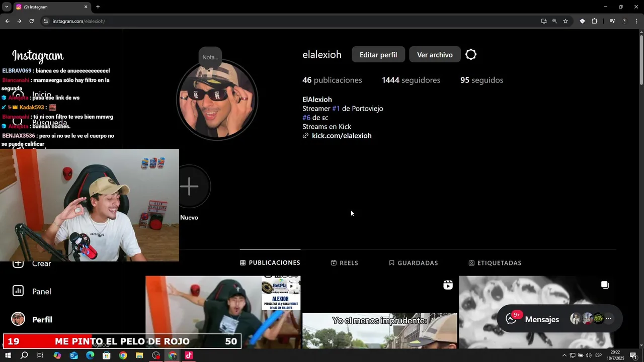Open the Panel dashboard icon in sidebar
Viewport: 644px width, 362px height.
point(18,291)
